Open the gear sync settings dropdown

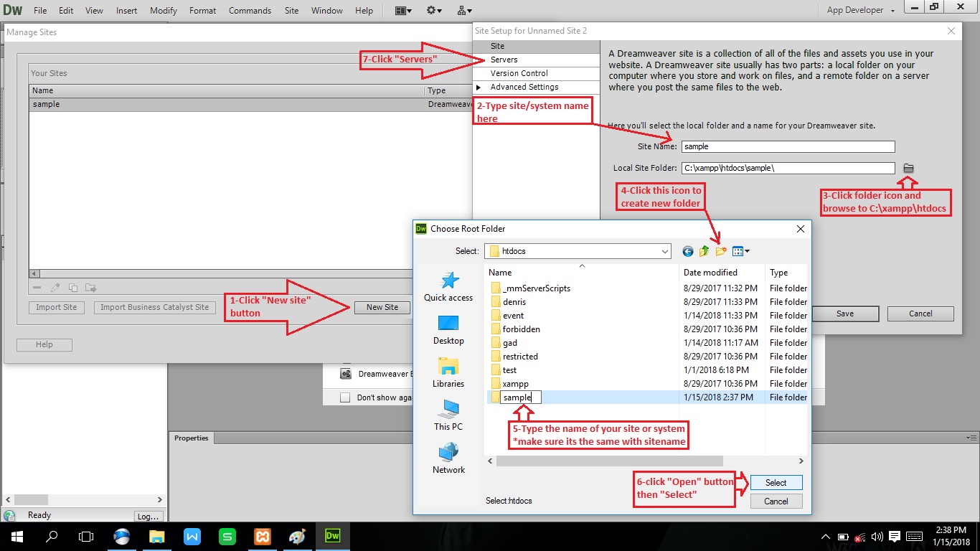434,10
